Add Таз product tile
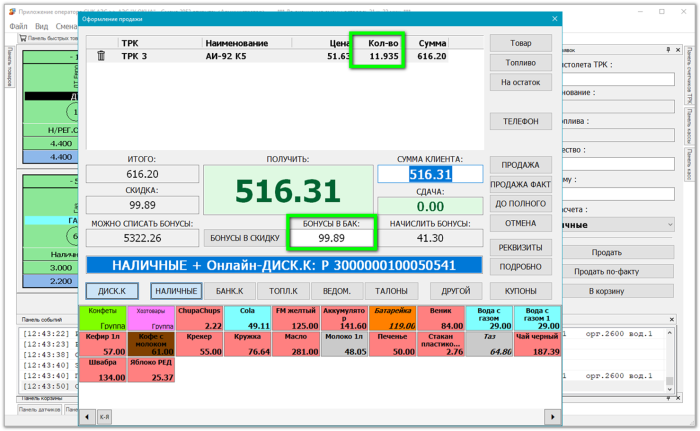Viewport: 700px width, 431px height. [489, 344]
